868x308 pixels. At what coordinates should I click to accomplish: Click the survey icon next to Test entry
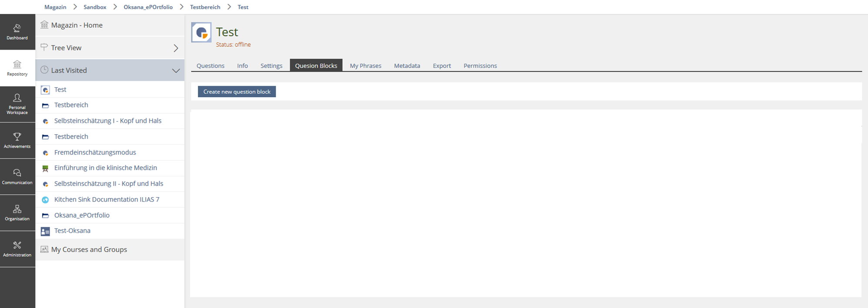[x=45, y=90]
